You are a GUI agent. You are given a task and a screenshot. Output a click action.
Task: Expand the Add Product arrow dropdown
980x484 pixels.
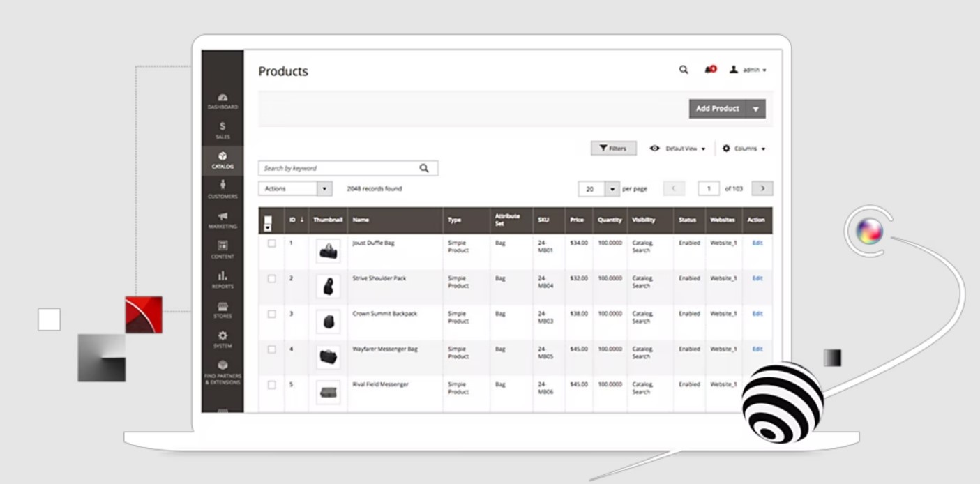pos(755,109)
